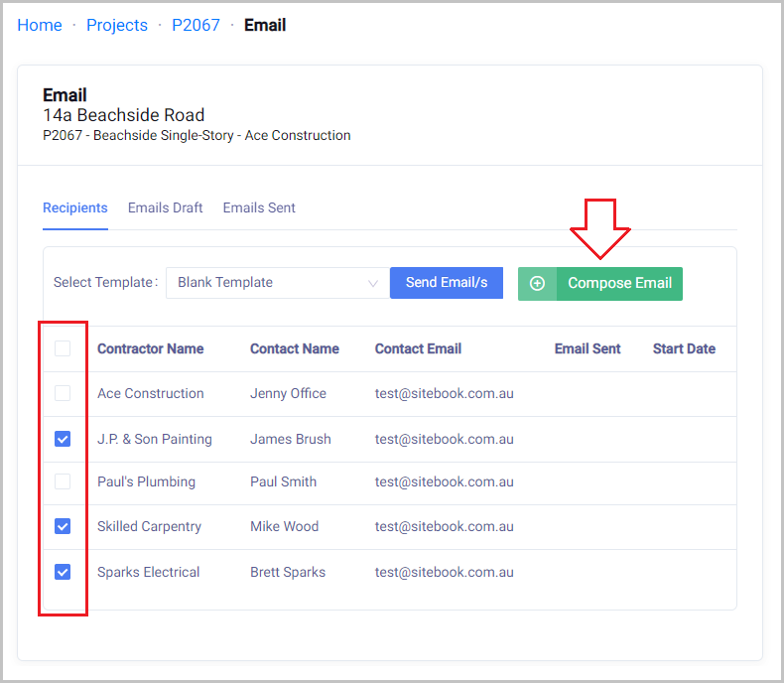Check the Ace Construction row checkbox
The image size is (784, 683).
click(63, 393)
